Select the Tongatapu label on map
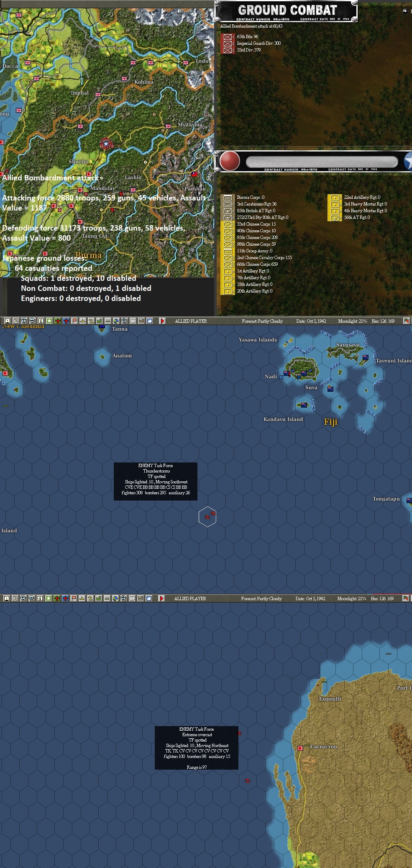The image size is (412, 868). point(386,499)
